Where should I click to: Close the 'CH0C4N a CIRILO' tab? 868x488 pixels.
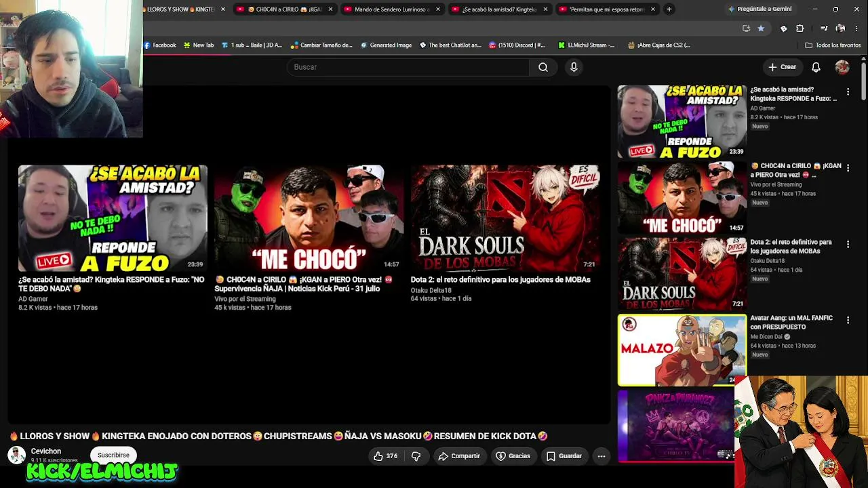330,9
